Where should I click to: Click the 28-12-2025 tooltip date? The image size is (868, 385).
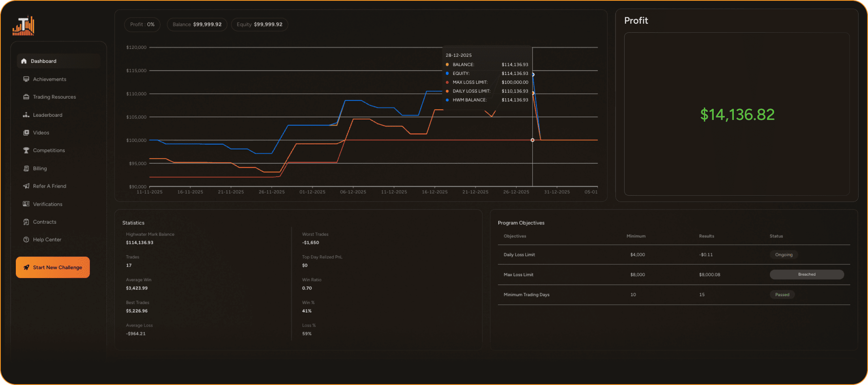pyautogui.click(x=458, y=56)
